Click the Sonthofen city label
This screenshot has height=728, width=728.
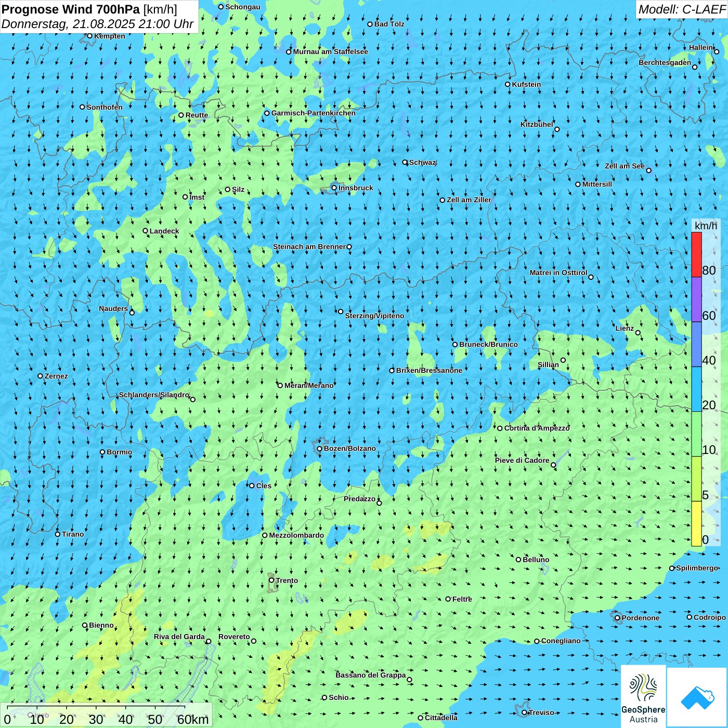pos(105,107)
